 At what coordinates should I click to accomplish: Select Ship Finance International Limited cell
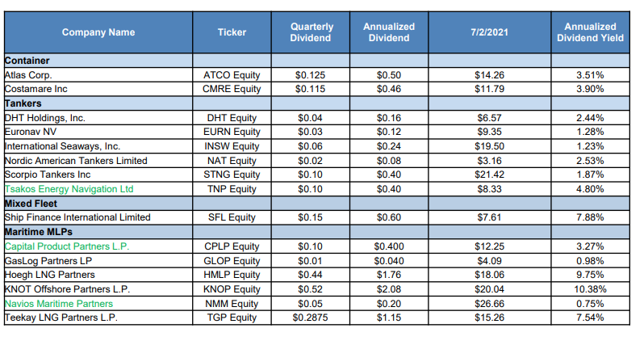[77, 217]
